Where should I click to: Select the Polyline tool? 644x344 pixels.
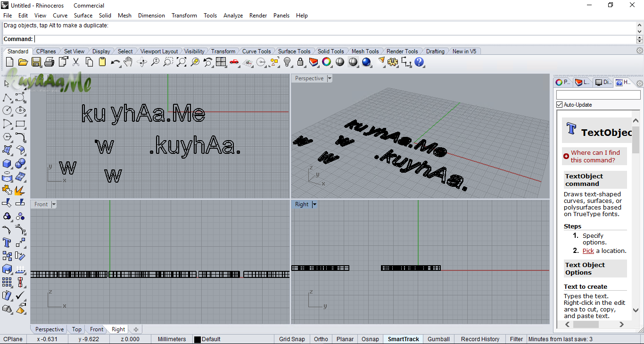7,97
